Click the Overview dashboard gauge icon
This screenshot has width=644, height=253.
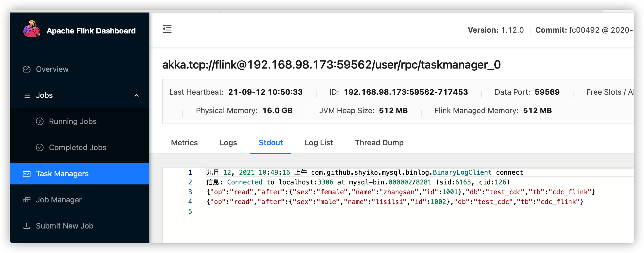tap(27, 69)
